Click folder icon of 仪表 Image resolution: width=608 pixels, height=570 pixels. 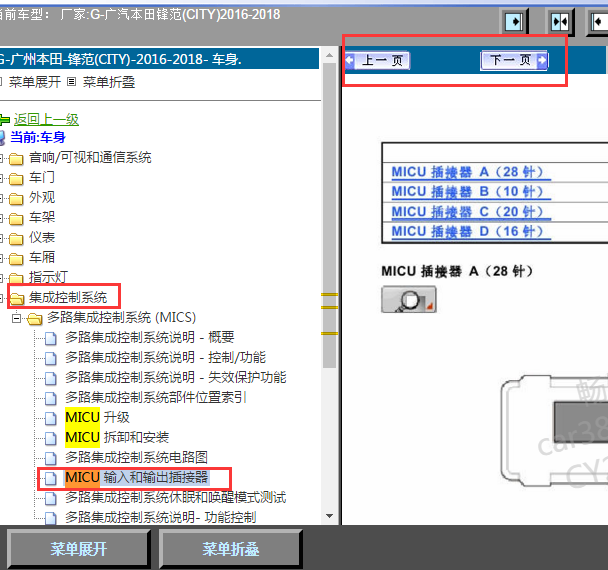click(x=16, y=238)
